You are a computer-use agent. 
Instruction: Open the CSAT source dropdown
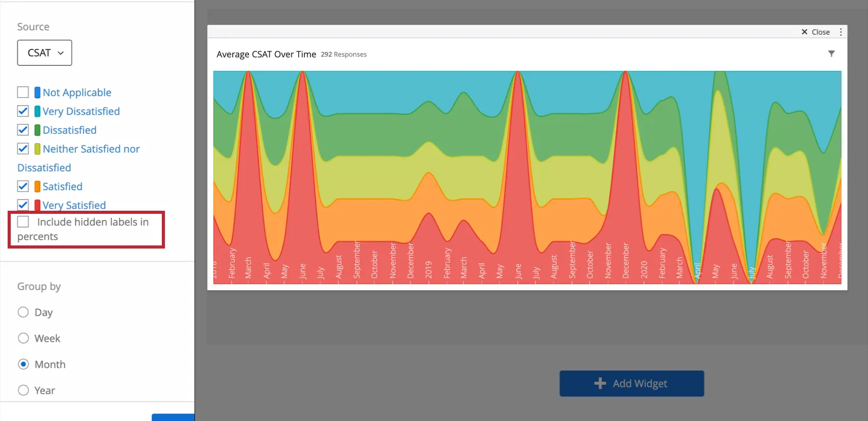[x=44, y=53]
